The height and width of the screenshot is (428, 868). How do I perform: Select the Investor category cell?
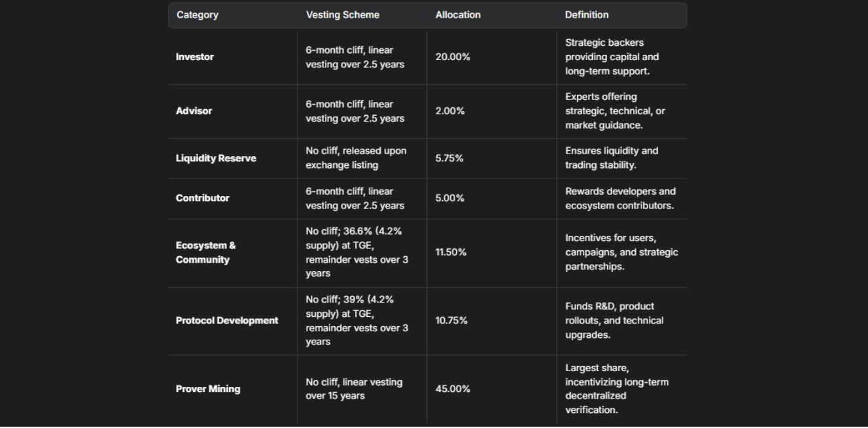click(x=195, y=57)
